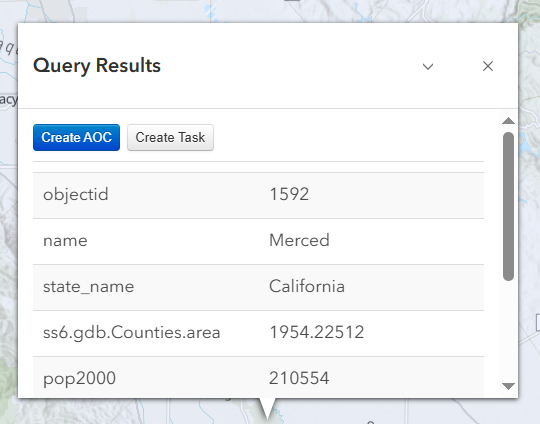
Task: Click the area value 1954.22512
Action: point(316,332)
